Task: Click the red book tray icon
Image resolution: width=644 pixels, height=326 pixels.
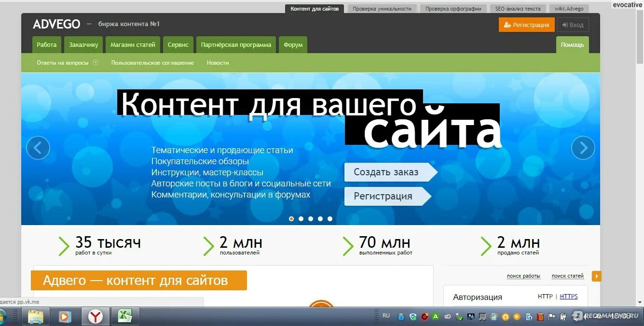Action: click(x=540, y=317)
